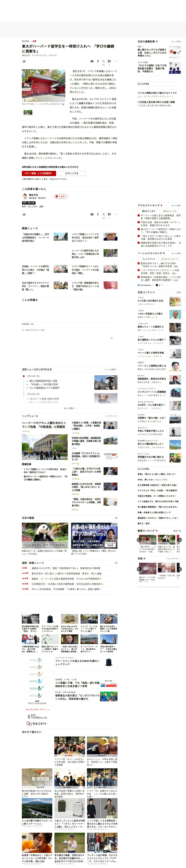Select 昨日のトップ5 ranking tab

click(x=170, y=211)
